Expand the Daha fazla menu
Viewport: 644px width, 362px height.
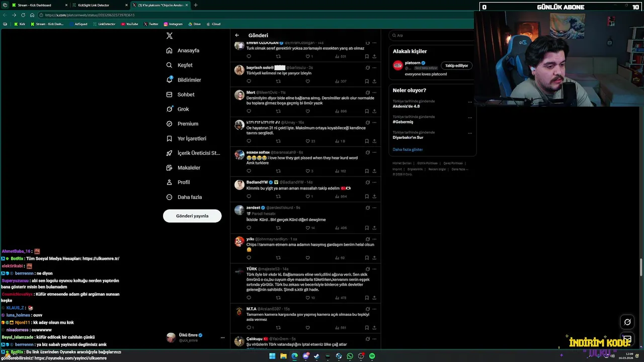click(184, 197)
